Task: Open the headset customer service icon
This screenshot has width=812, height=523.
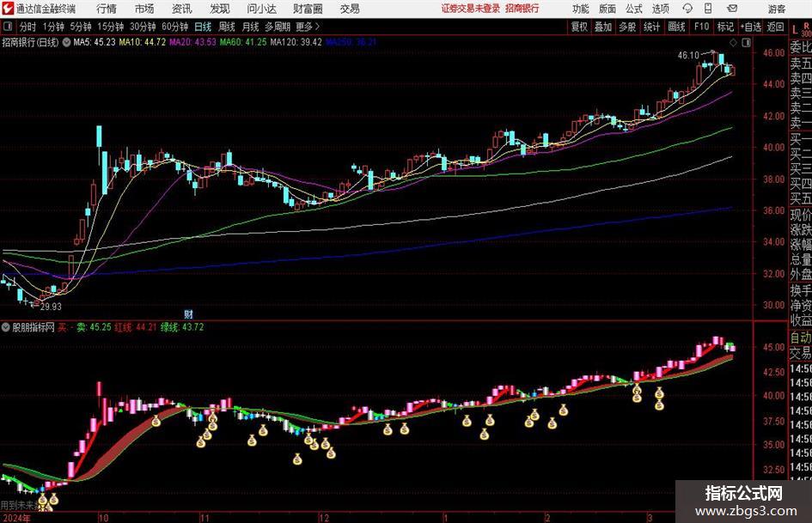Action: [x=687, y=9]
